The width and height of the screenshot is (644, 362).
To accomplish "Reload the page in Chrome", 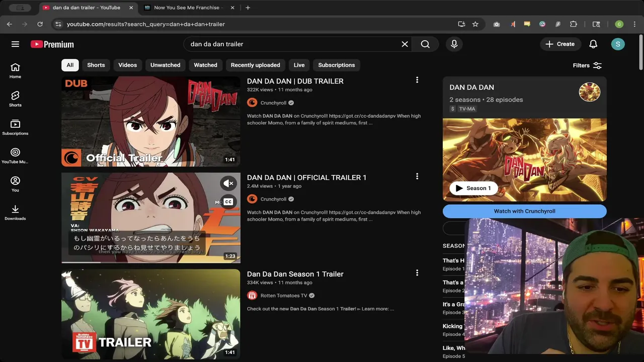I will 40,24.
